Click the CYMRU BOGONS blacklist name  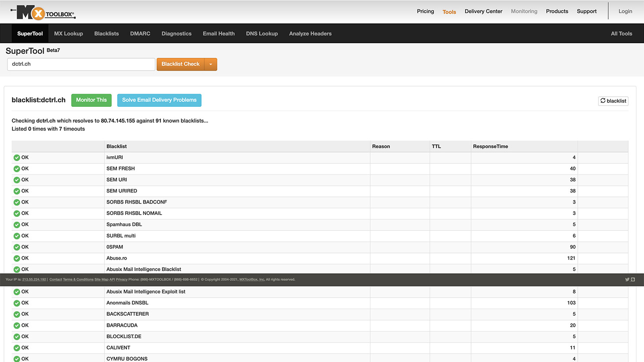click(127, 359)
